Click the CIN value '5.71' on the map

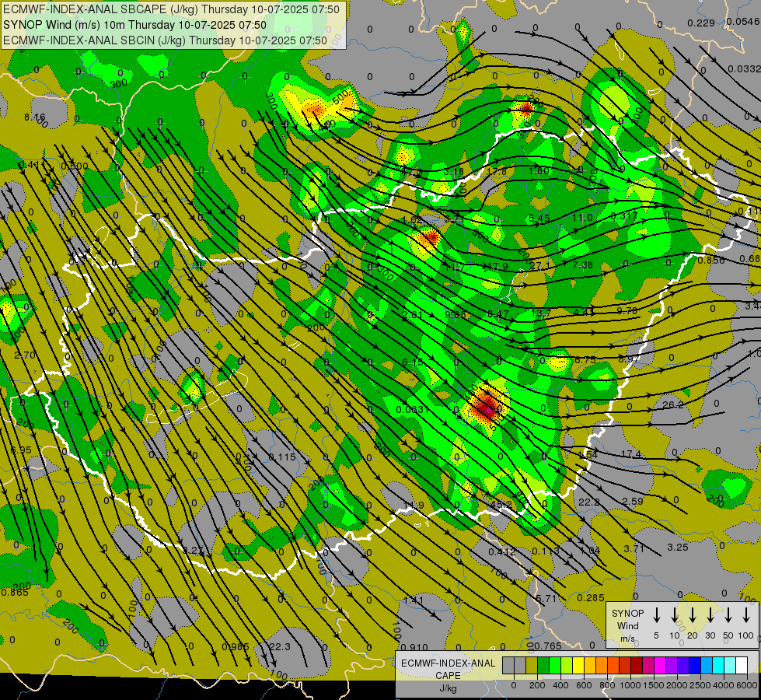pos(546,598)
